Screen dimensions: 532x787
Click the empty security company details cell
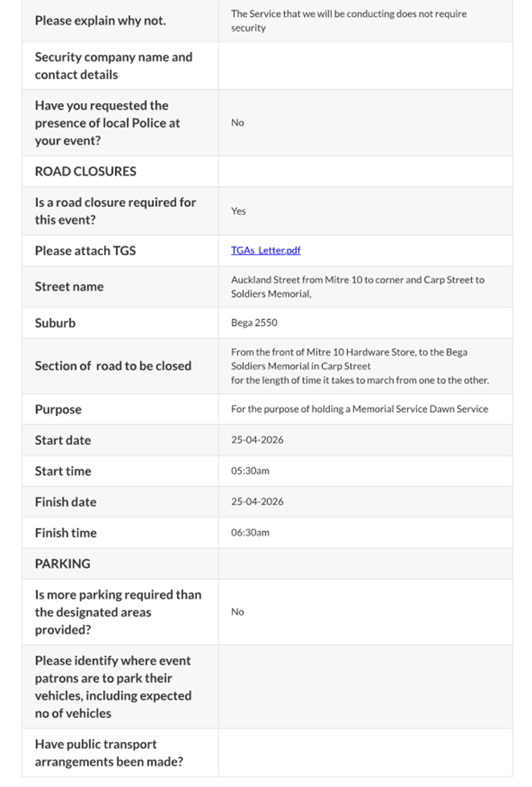(365, 66)
